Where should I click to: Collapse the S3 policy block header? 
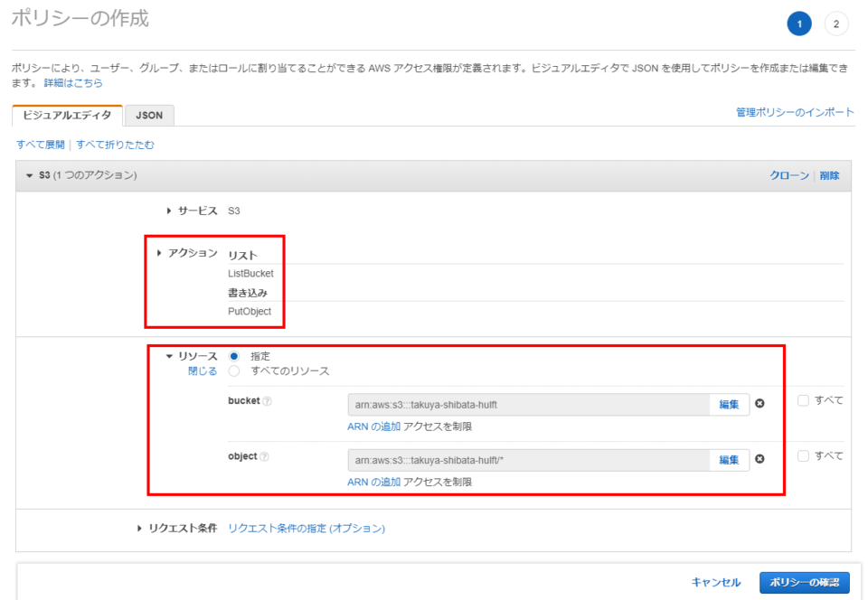pyautogui.click(x=30, y=175)
